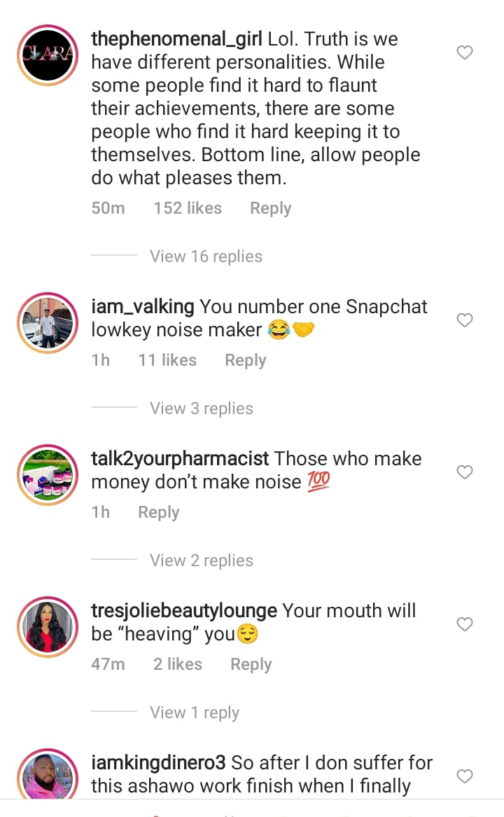Open iam_valking's profile avatar

click(x=47, y=323)
